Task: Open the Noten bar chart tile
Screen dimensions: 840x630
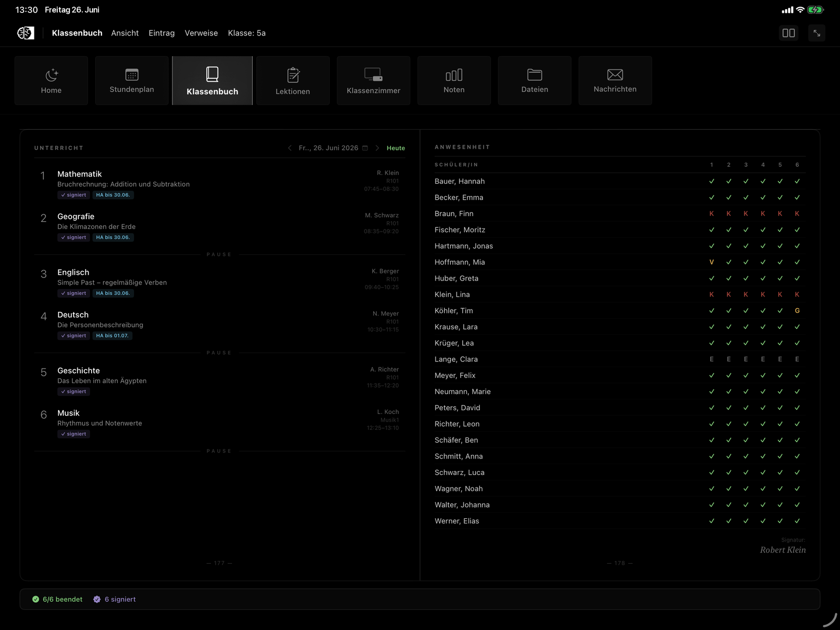Action: point(454,81)
